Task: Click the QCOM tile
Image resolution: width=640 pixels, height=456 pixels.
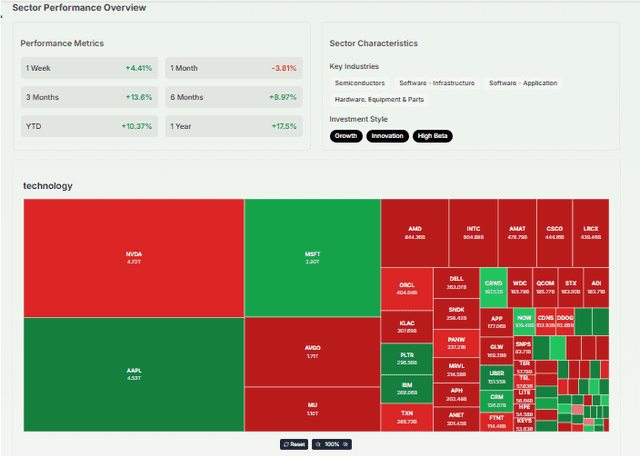Action: click(545, 287)
